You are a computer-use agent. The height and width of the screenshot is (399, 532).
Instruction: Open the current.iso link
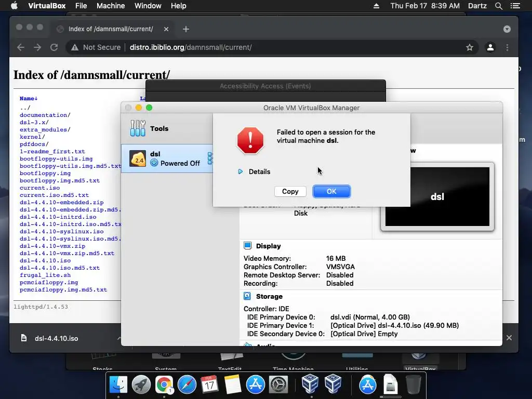[x=39, y=188]
